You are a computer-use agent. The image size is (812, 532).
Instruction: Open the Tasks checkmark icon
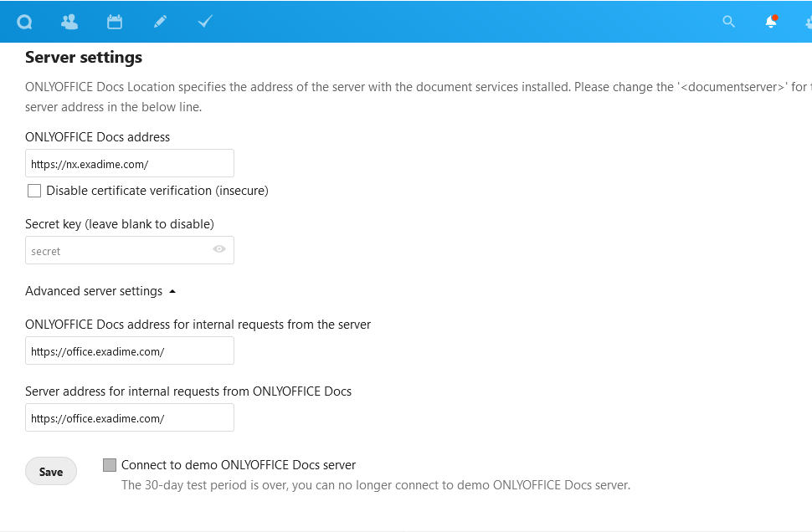pos(205,21)
